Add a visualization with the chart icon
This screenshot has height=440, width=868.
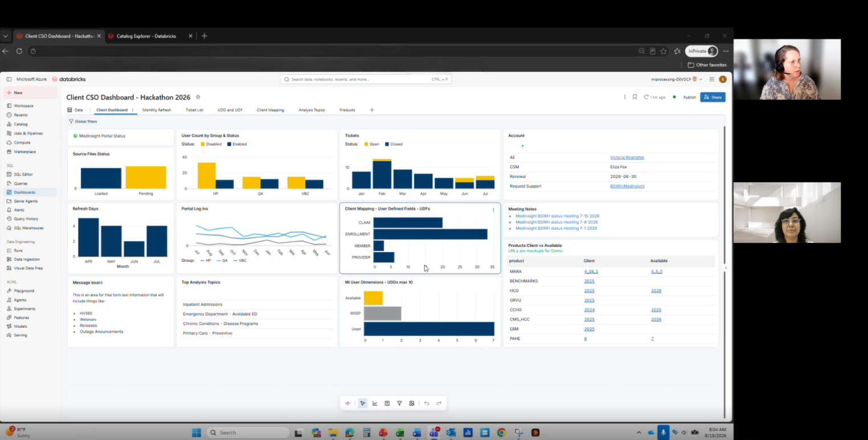point(375,404)
